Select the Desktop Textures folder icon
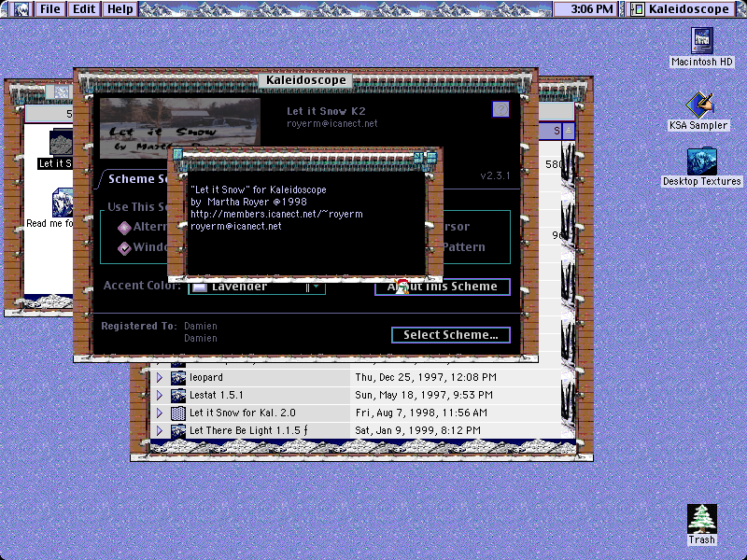747x560 pixels. (701, 161)
